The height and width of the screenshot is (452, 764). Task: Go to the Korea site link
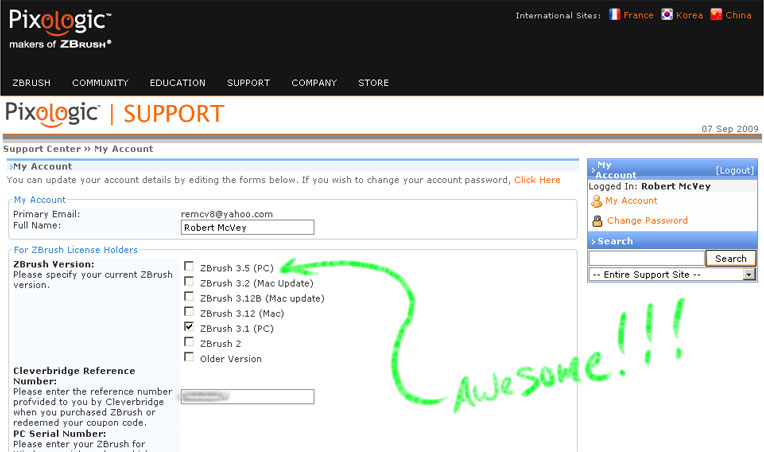[689, 15]
